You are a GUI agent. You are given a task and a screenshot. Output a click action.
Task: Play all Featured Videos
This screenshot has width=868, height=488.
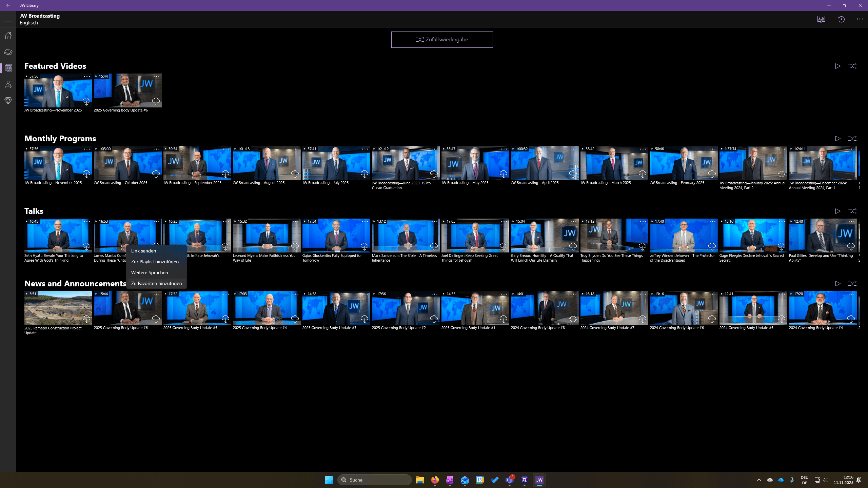[x=838, y=66]
